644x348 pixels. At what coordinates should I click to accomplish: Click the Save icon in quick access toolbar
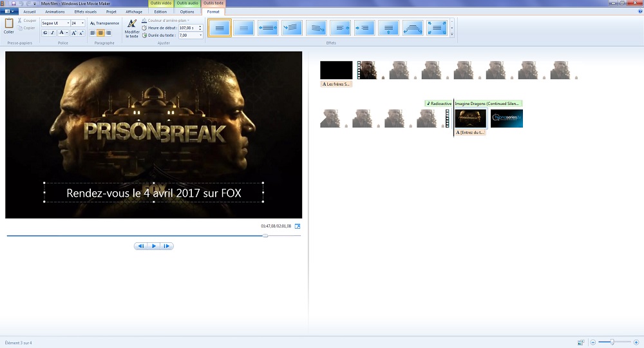(x=14, y=3)
